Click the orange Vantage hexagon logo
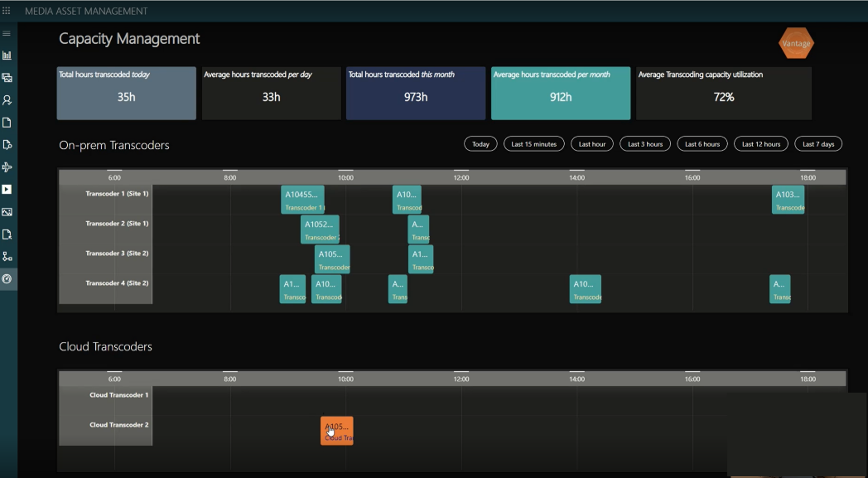The image size is (868, 478). tap(796, 43)
